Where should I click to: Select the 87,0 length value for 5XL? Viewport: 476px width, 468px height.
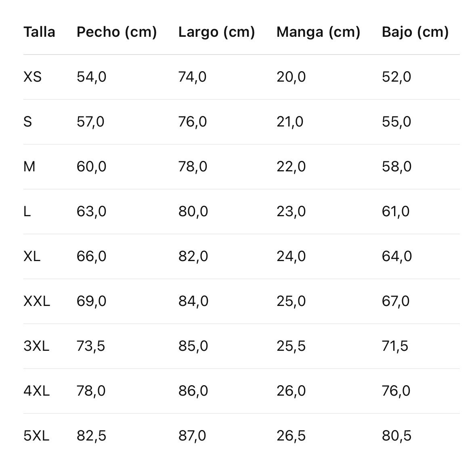[192, 436]
